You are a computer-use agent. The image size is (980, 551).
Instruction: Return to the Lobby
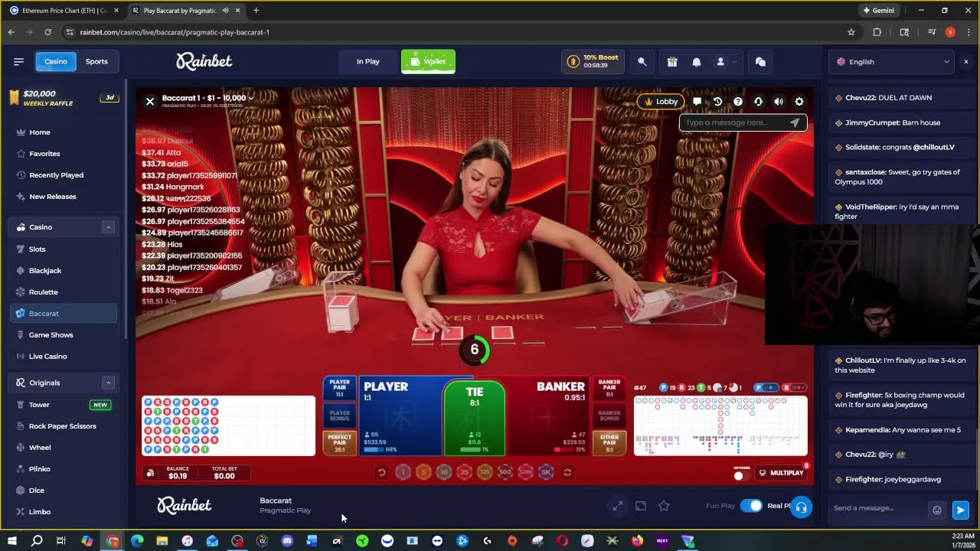click(x=661, y=101)
